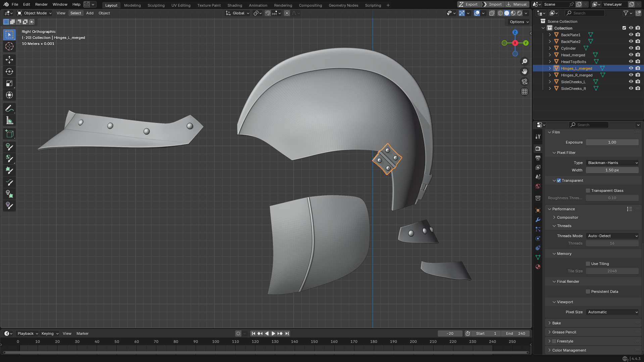Open the Scene properties tab
Screen dimensions: 644x362
coord(538,176)
